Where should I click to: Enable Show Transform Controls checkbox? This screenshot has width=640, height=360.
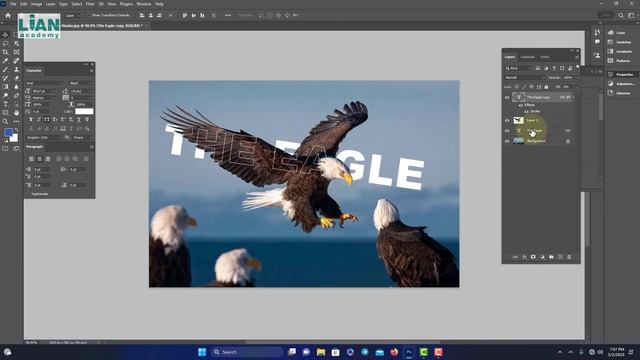89,16
